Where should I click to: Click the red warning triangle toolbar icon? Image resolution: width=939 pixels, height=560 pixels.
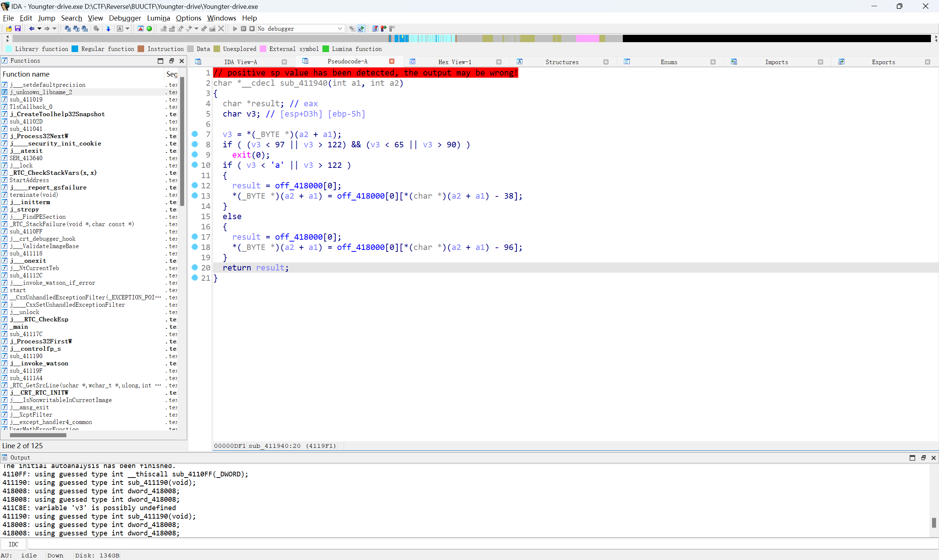[140, 29]
